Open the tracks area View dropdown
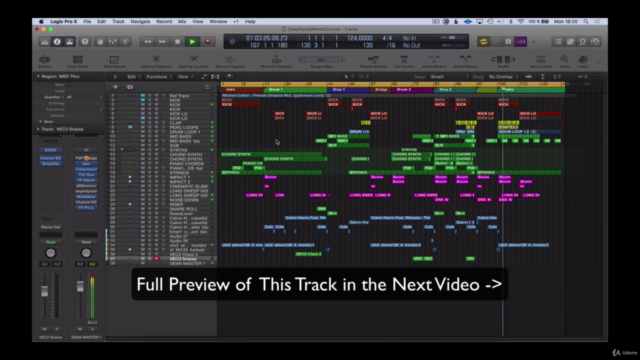 185,77
